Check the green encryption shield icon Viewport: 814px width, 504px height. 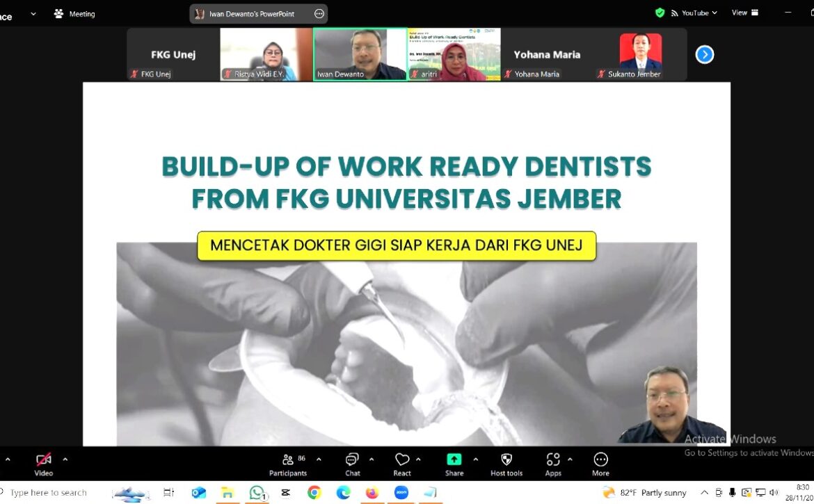coord(660,13)
